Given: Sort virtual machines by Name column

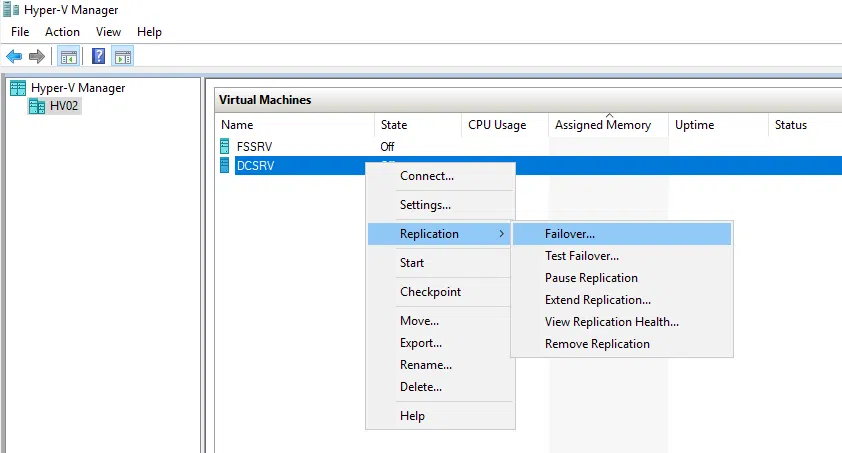Looking at the screenshot, I should pyautogui.click(x=237, y=125).
